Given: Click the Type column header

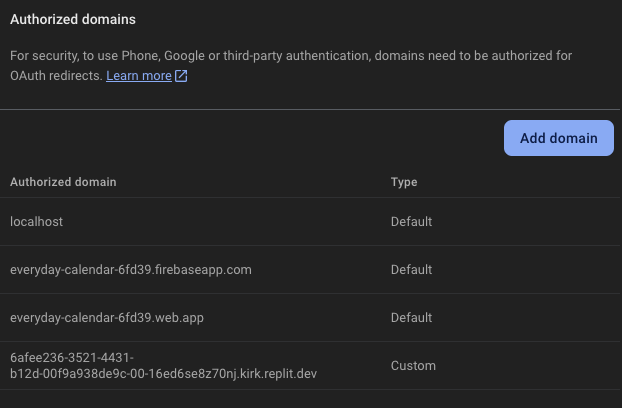Looking at the screenshot, I should coord(404,182).
